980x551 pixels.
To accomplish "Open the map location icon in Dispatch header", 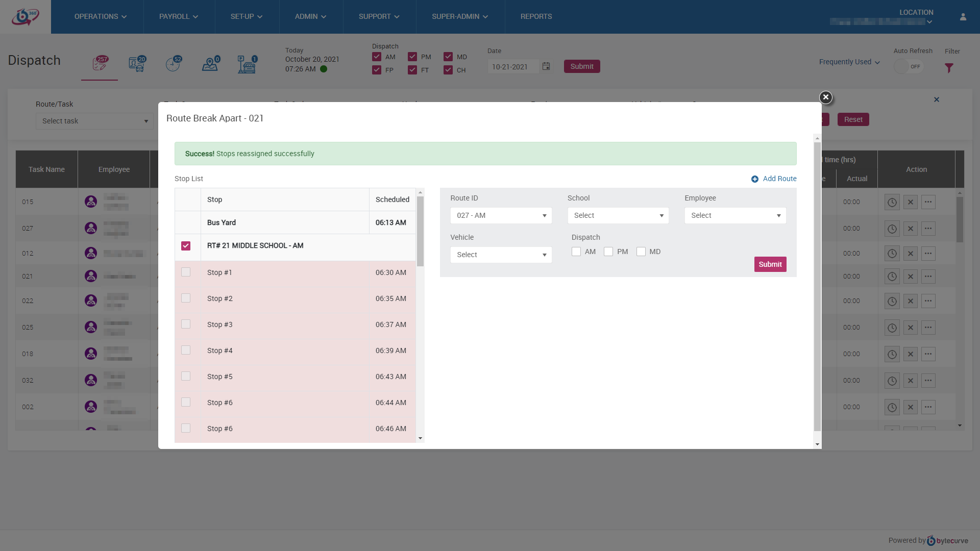I will (x=210, y=64).
